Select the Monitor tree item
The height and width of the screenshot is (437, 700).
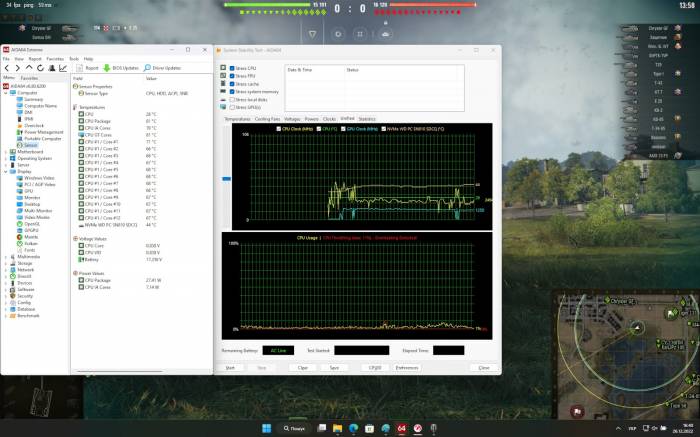pos(28,197)
